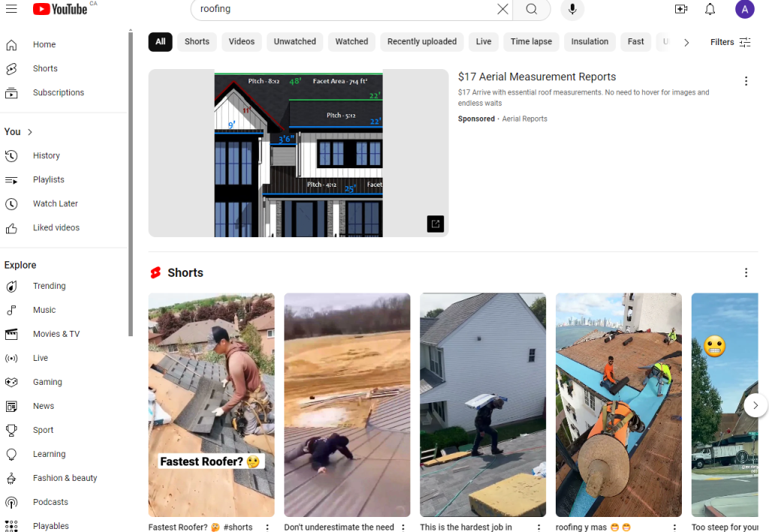The height and width of the screenshot is (532, 769).
Task: Click the Aerial Reports sponsor link
Action: click(524, 119)
